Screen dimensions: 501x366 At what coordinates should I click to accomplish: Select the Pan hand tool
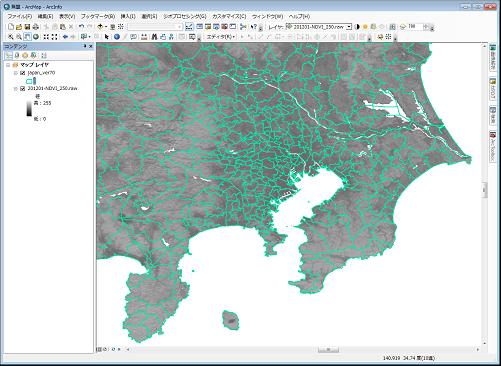[27, 37]
